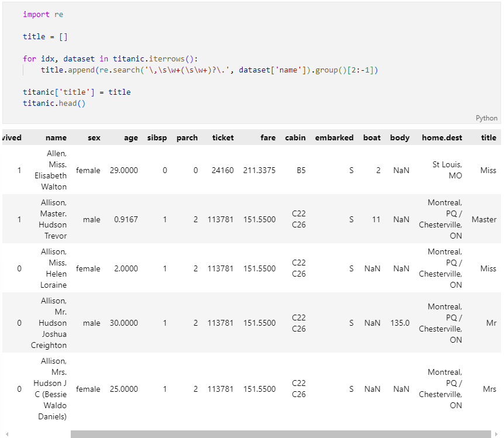Click the 'title = []' line in the code
This screenshot has width=504, height=438.
click(45, 36)
